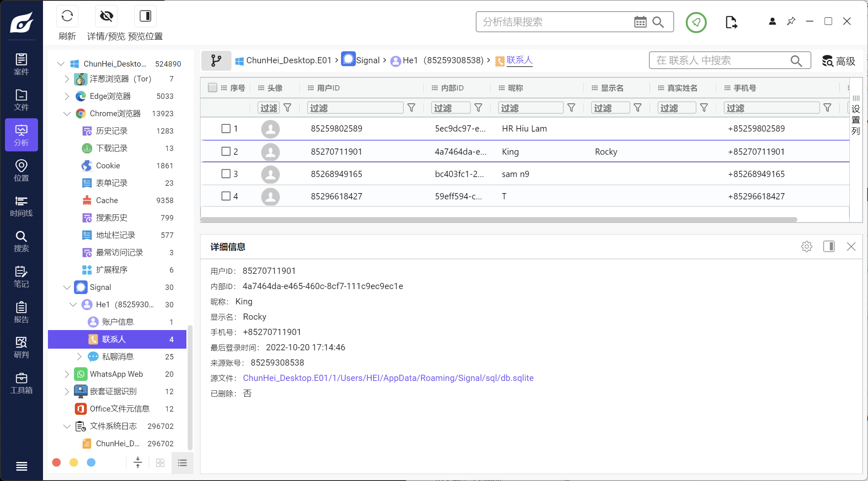
Task: Click the 刷新 refresh icon
Action: (x=67, y=16)
